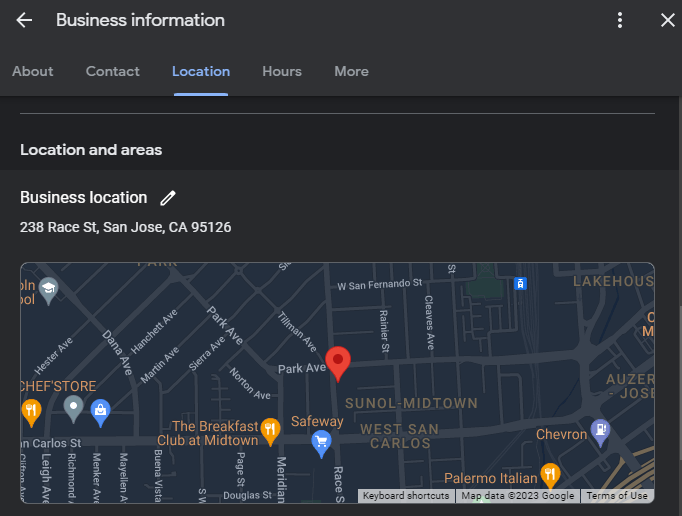Click the Palermo Italian restaurant marker
The height and width of the screenshot is (516, 682).
pyautogui.click(x=550, y=476)
